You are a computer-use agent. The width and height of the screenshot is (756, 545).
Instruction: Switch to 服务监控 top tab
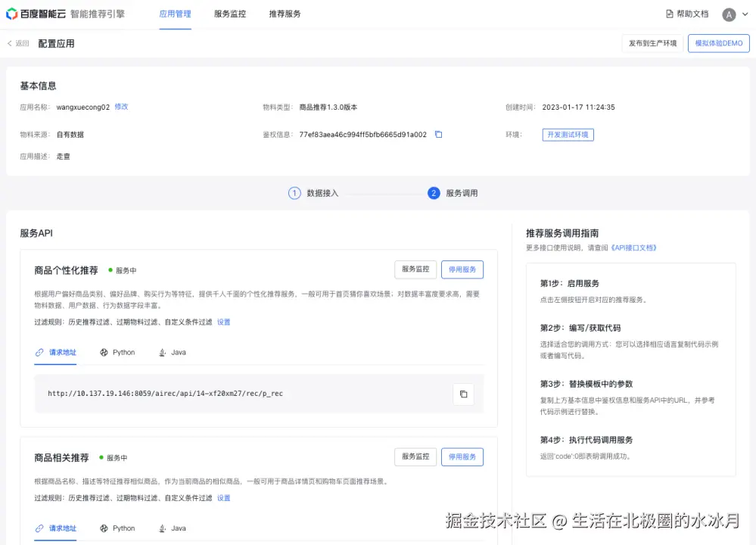coord(230,14)
